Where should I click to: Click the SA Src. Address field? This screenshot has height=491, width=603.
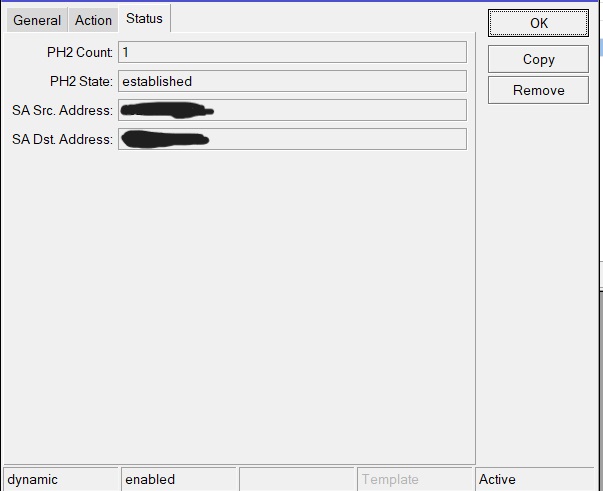click(x=292, y=110)
